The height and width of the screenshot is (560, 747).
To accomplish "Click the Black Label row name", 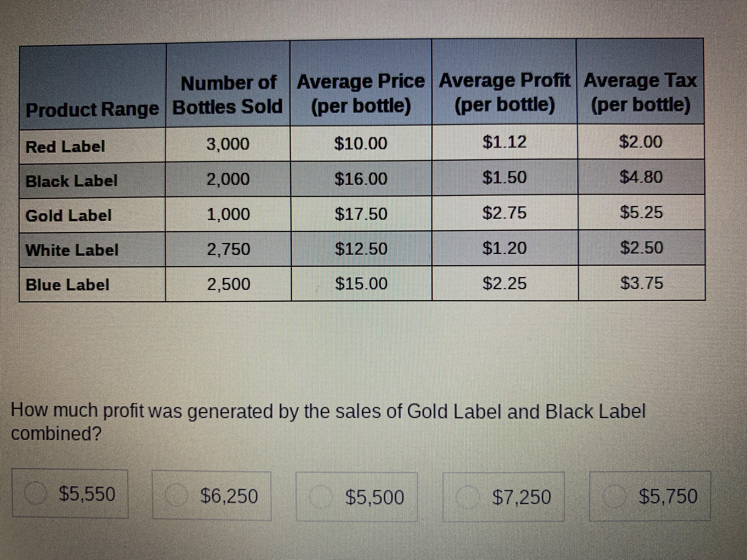I will (x=72, y=181).
